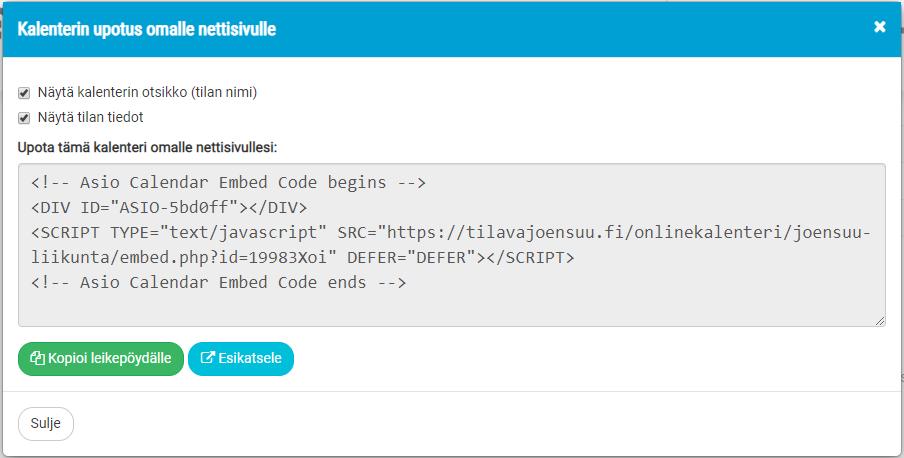Uncheck the Näytä tilan tiedot checkbox
The image size is (904, 458).
[x=24, y=118]
